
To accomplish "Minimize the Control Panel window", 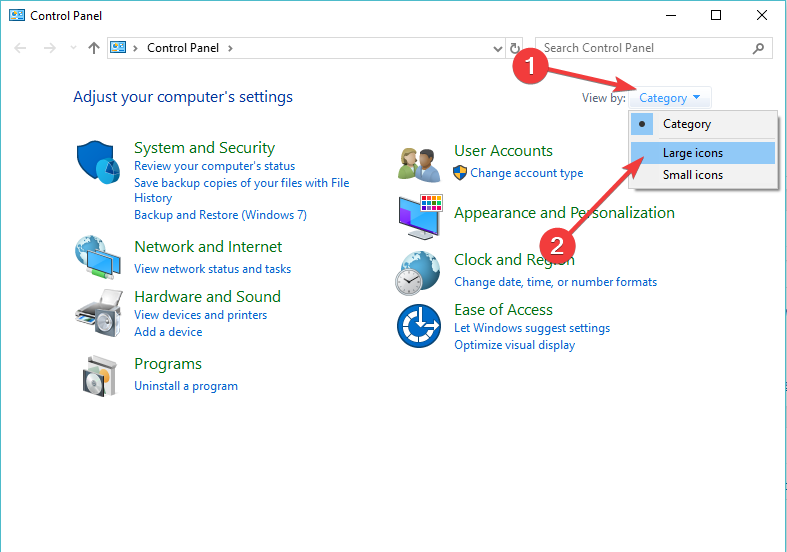I will 671,16.
